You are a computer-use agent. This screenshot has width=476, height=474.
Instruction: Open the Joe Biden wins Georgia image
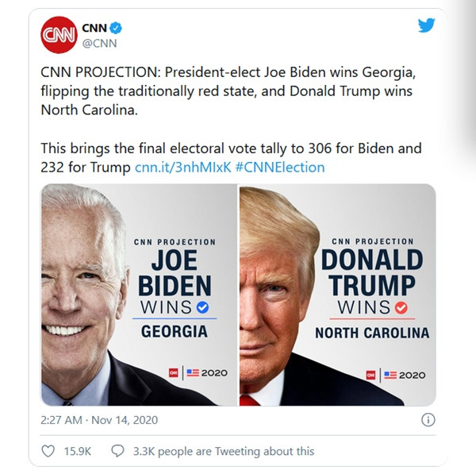coord(139,295)
